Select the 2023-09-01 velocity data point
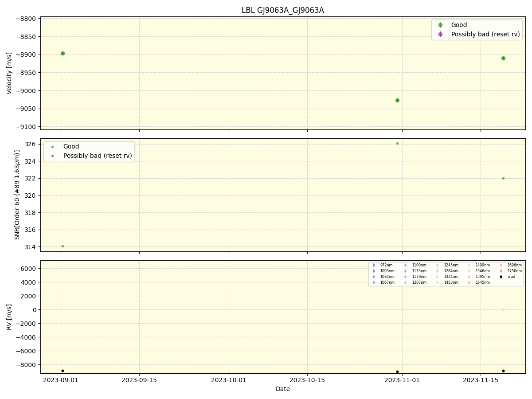This screenshot has width=532, height=399. [x=63, y=53]
